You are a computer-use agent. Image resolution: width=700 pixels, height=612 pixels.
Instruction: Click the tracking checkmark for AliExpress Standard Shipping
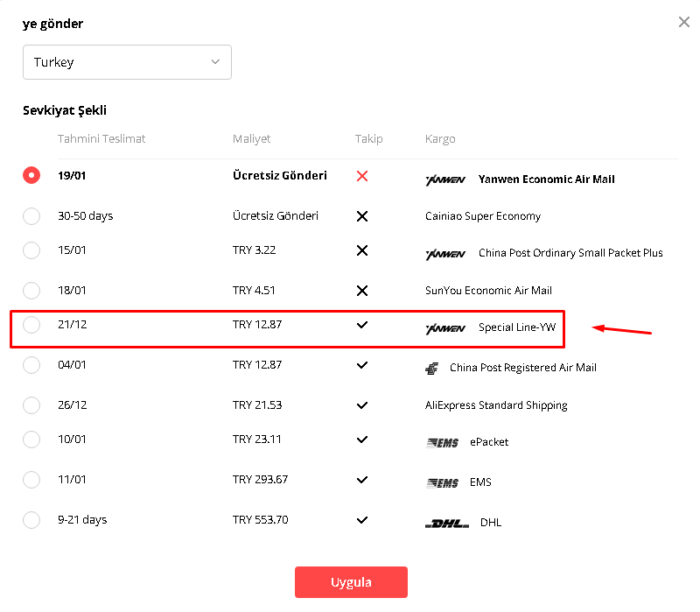362,405
